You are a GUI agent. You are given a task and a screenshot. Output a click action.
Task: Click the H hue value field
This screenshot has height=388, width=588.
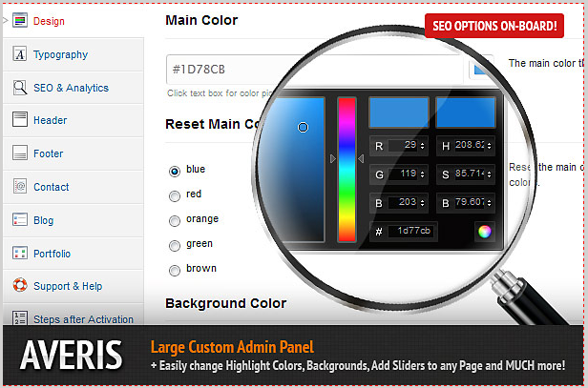pos(470,145)
